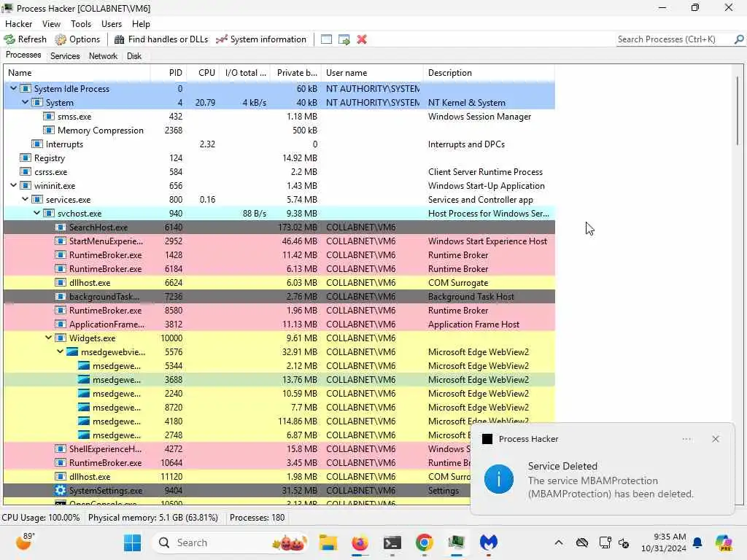Sort by the PID column header

click(x=169, y=73)
